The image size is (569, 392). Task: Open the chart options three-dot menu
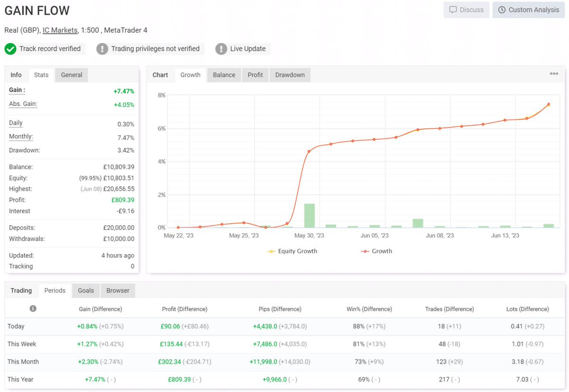pos(554,74)
